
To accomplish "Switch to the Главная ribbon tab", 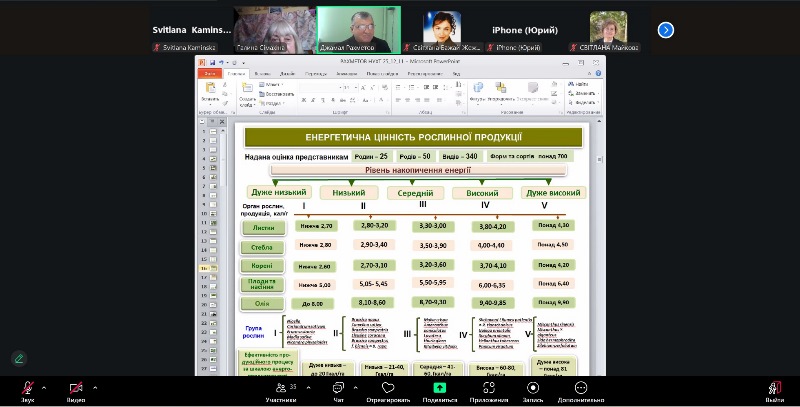I will [236, 73].
